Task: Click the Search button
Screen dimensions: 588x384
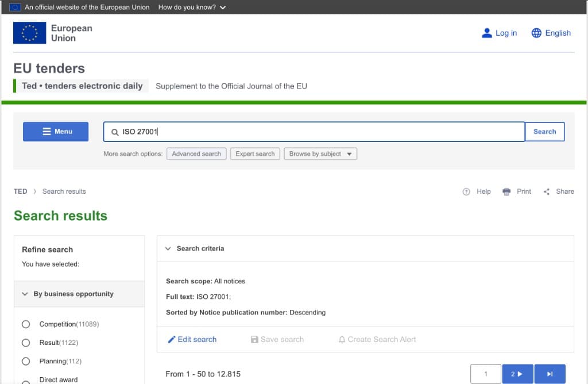Action: coord(544,132)
